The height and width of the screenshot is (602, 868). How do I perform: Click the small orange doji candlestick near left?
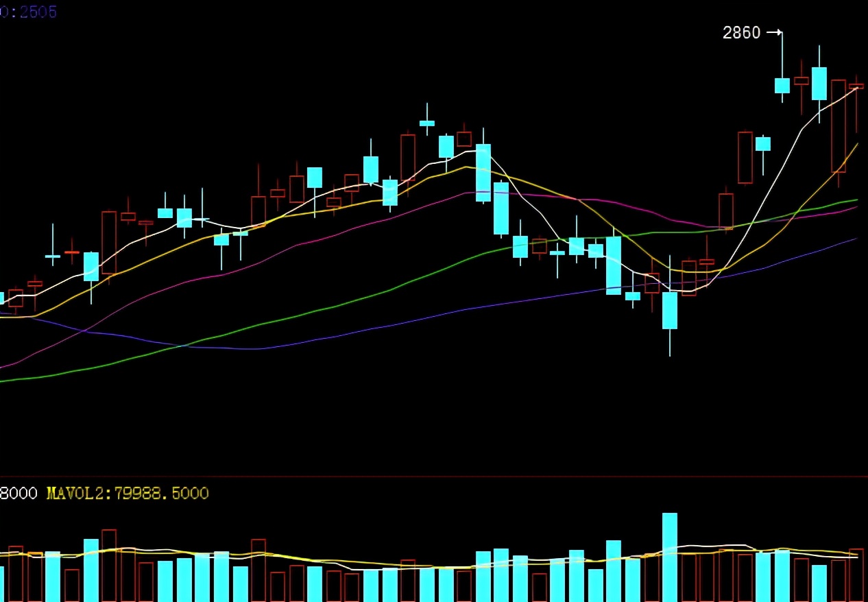coord(72,252)
